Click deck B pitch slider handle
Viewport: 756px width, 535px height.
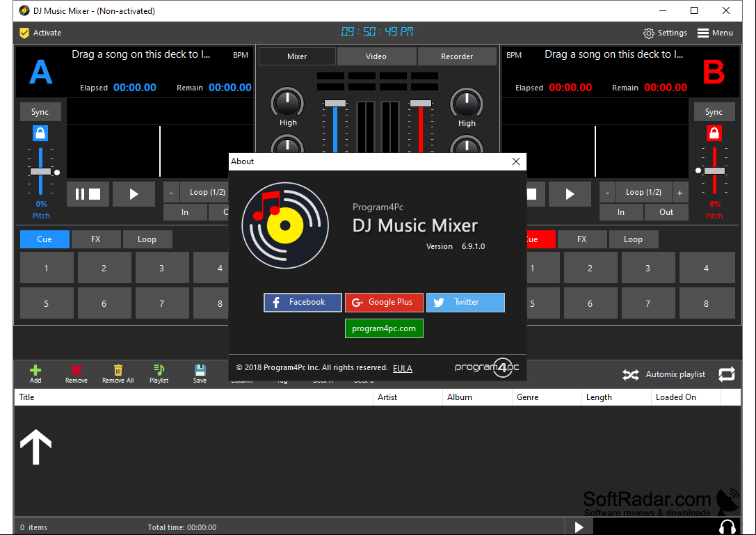pos(714,170)
